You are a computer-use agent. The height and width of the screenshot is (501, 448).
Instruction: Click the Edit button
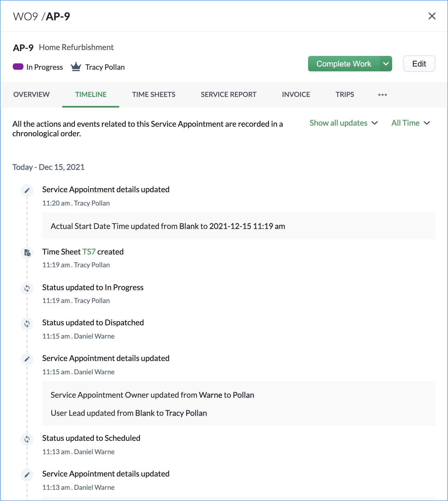(x=419, y=64)
